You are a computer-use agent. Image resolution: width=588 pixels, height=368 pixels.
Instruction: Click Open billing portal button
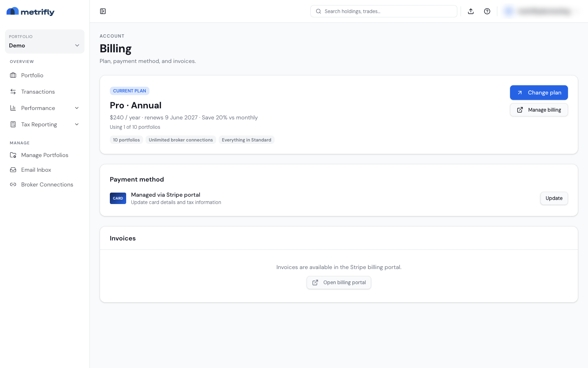(x=339, y=283)
